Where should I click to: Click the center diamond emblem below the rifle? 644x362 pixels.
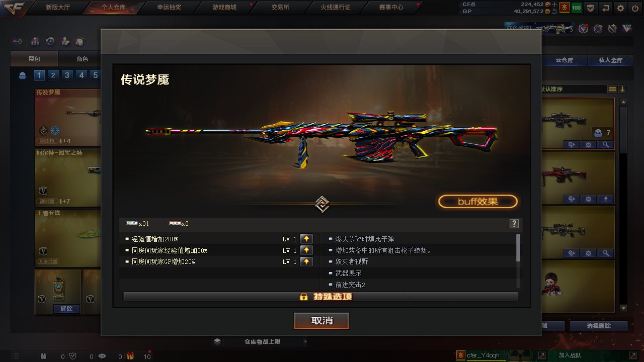[322, 204]
